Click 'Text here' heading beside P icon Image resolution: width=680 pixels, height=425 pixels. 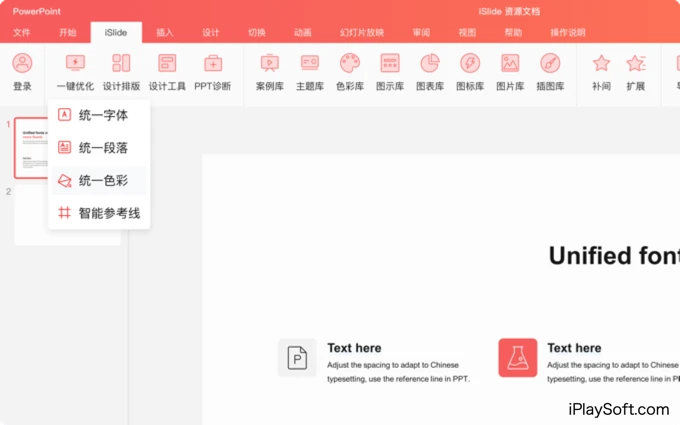point(354,348)
